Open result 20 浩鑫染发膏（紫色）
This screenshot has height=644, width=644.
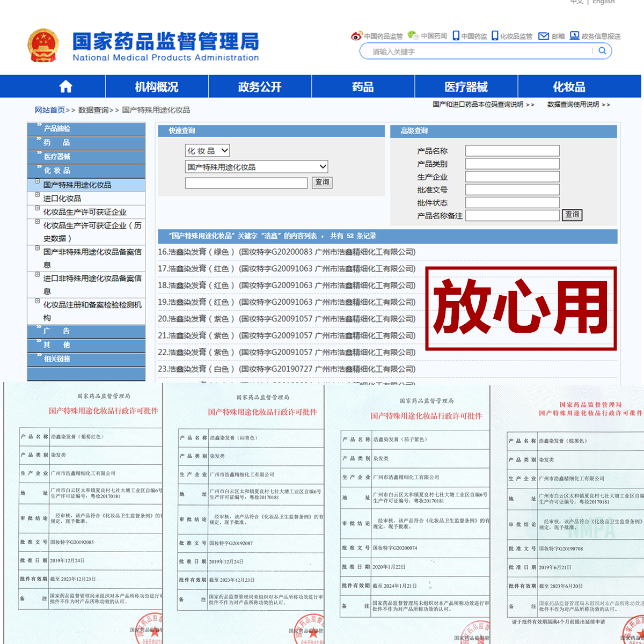tap(287, 319)
